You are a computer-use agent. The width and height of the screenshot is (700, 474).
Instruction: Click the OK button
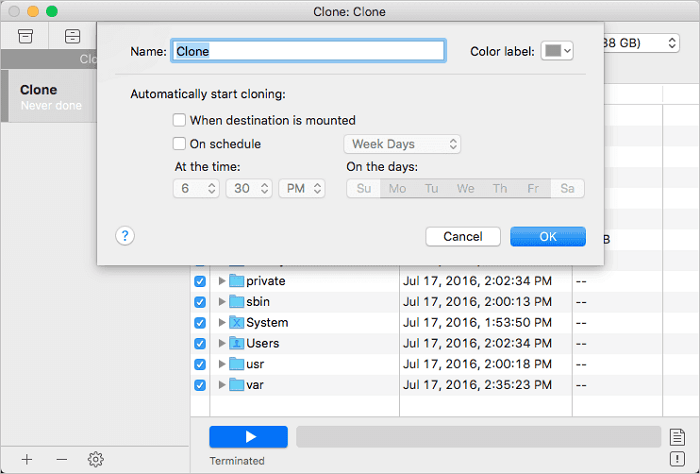(x=547, y=237)
